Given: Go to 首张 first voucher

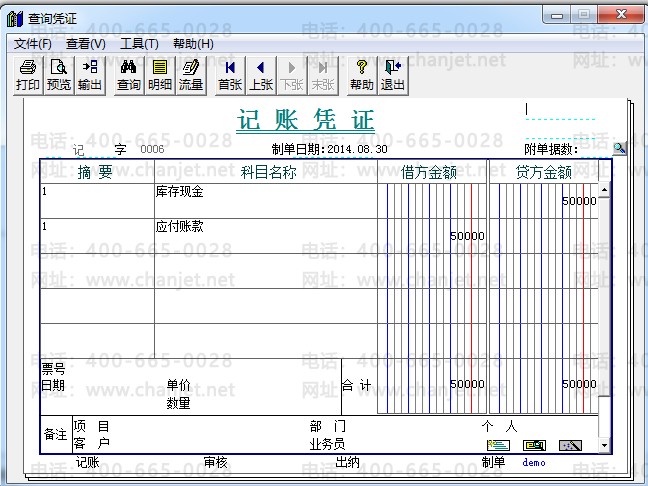Looking at the screenshot, I should pyautogui.click(x=230, y=75).
